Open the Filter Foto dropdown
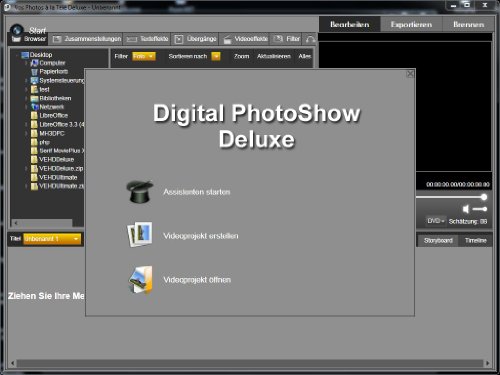The height and width of the screenshot is (375, 500). 144,56
